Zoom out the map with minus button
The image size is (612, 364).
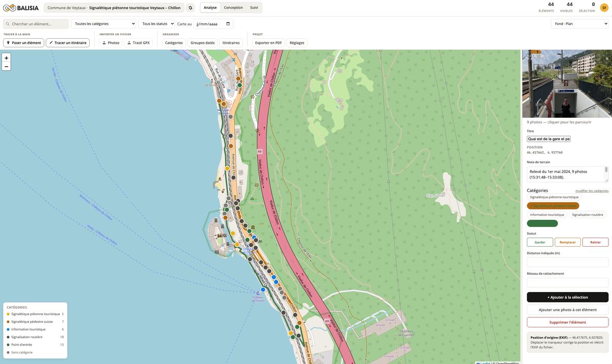[x=7, y=67]
